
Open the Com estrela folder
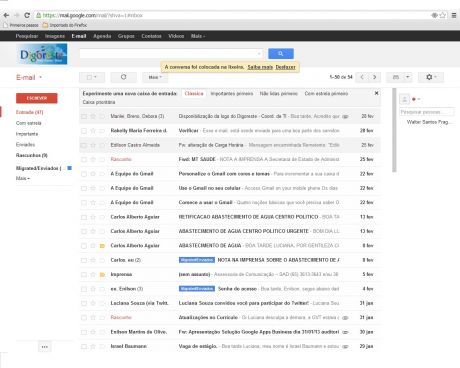pyautogui.click(x=28, y=123)
